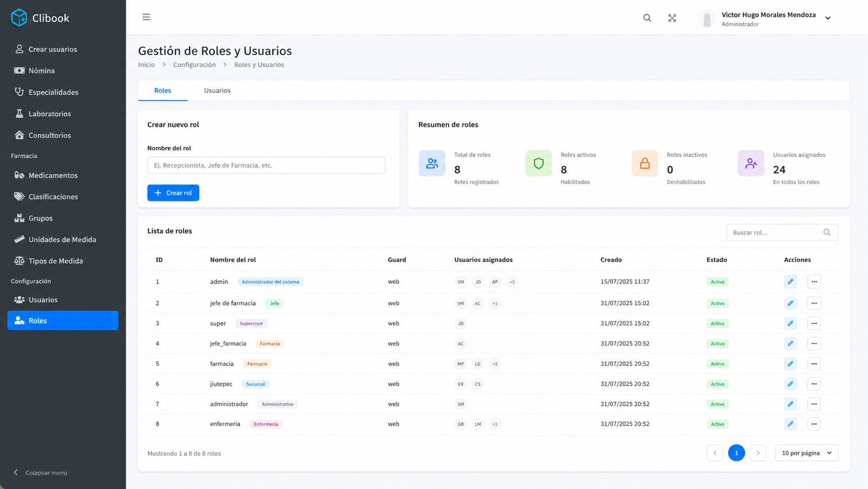Select page 1 in pagination
Image resolution: width=868 pixels, height=489 pixels.
coord(736,453)
